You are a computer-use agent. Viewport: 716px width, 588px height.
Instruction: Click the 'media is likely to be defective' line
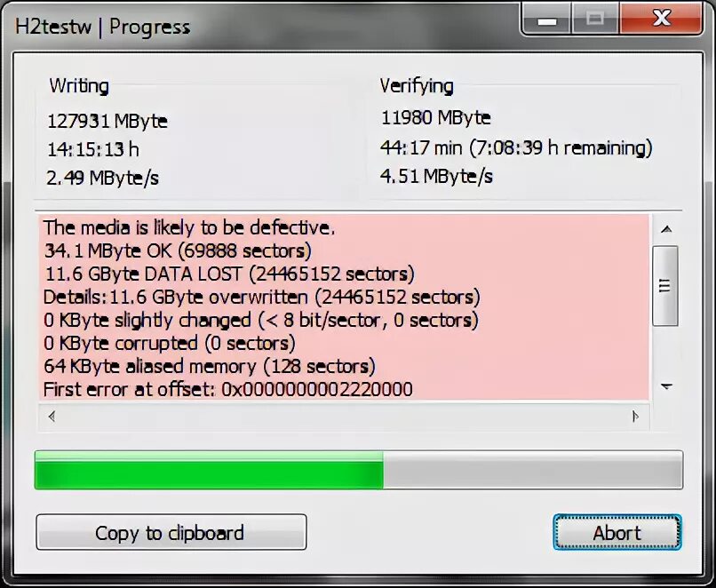point(189,227)
